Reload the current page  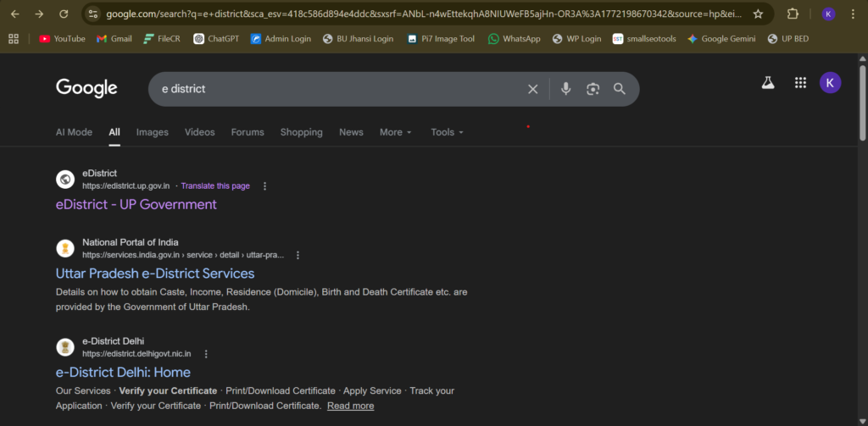click(x=64, y=14)
